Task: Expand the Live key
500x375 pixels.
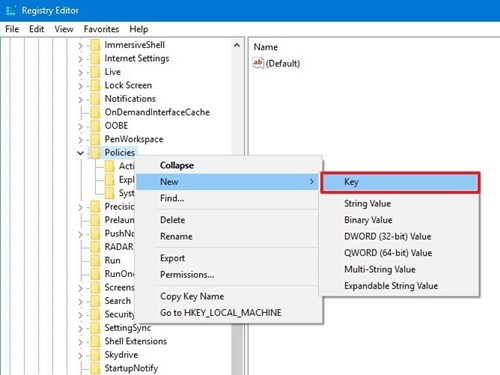Action: point(80,72)
